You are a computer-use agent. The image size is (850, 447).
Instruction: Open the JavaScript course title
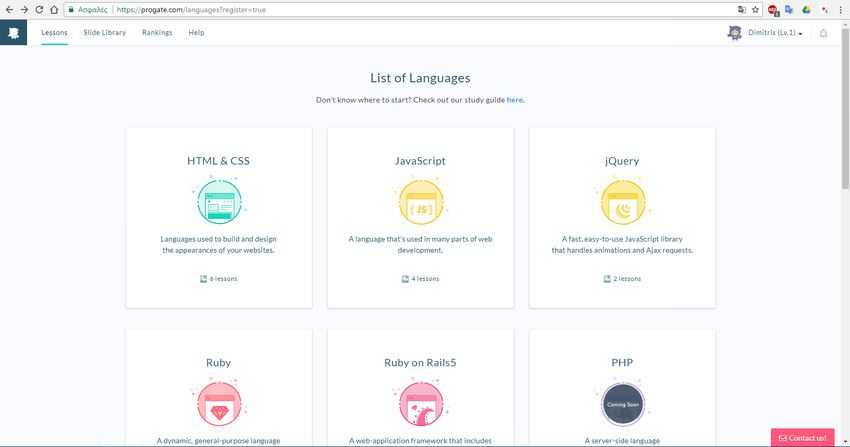[420, 161]
